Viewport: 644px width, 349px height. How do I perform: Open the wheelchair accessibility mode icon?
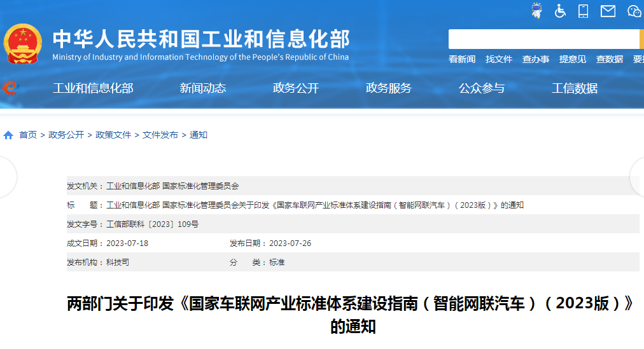click(x=560, y=11)
